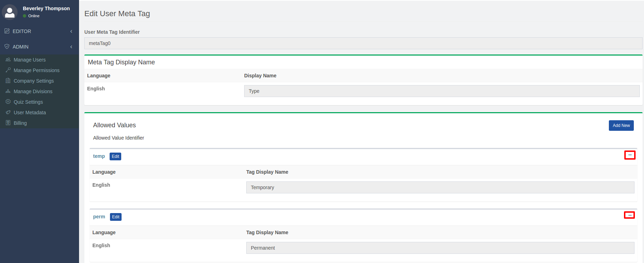Click the Manage Users people icon
Viewport: 644px width, 263px height.
[x=8, y=60]
